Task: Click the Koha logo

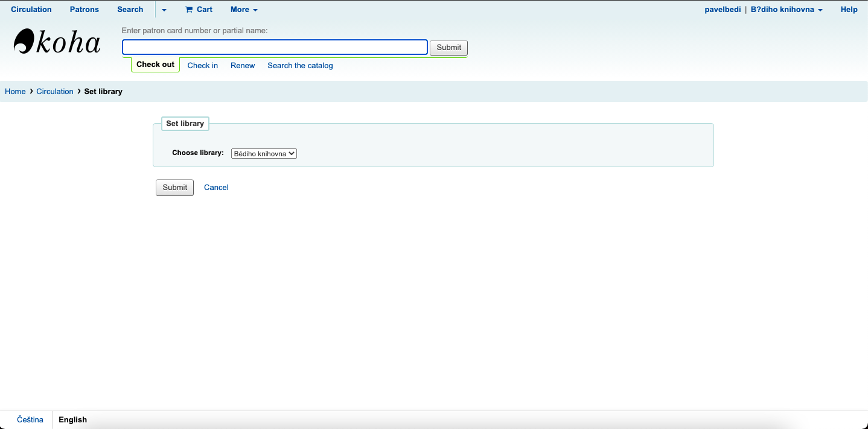Action: (57, 42)
